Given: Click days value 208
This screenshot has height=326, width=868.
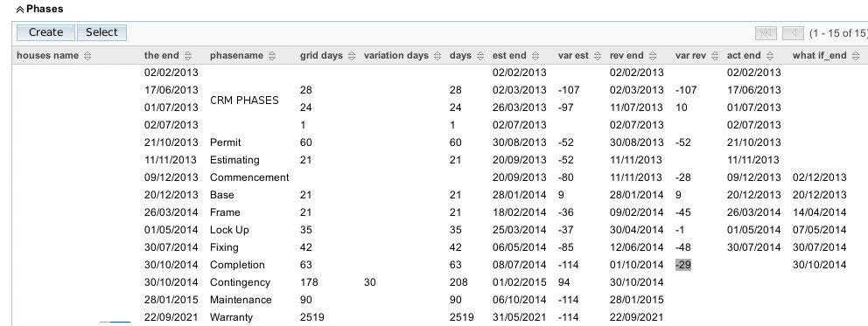Looking at the screenshot, I should pyautogui.click(x=458, y=282).
